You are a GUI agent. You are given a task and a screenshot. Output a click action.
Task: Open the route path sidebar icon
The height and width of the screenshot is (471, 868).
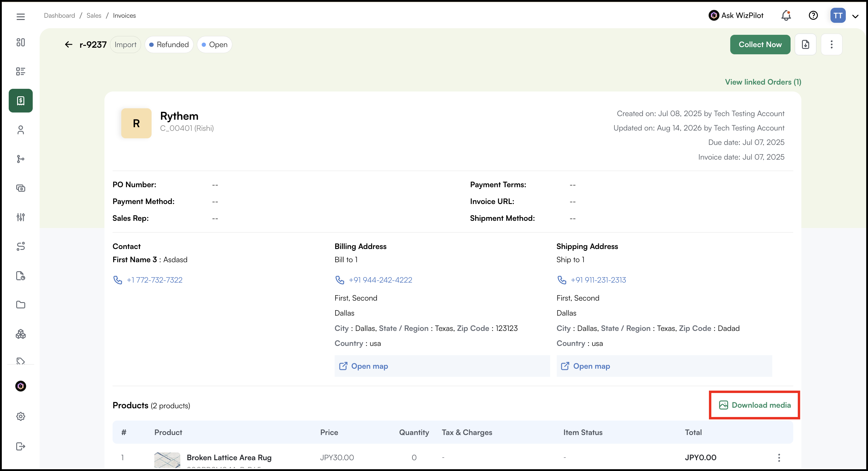(x=20, y=246)
